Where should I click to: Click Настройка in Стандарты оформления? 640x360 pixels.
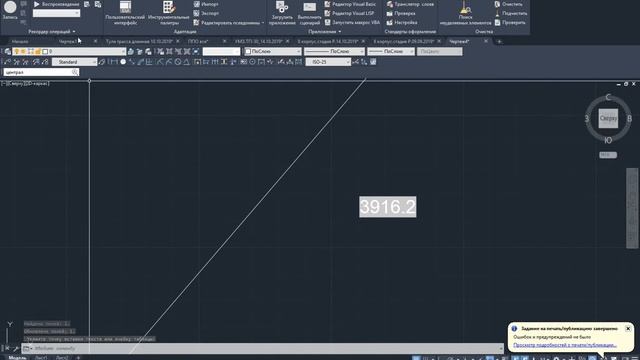tap(402, 22)
